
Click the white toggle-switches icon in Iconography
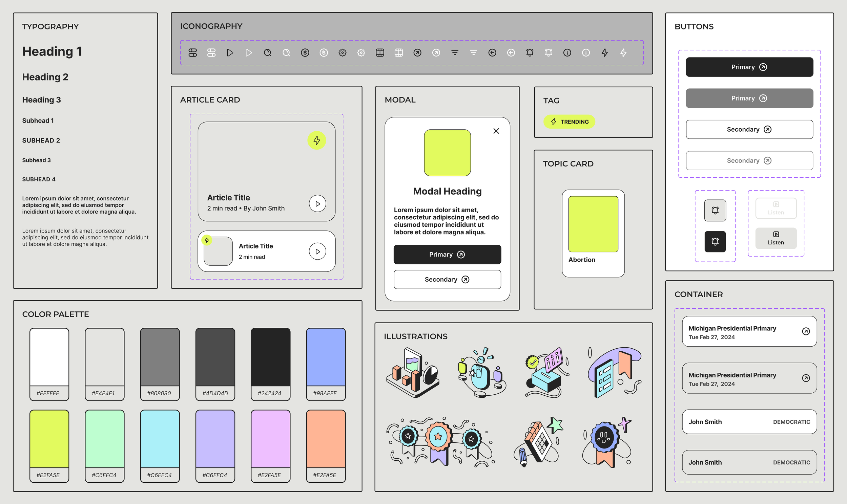tap(211, 53)
